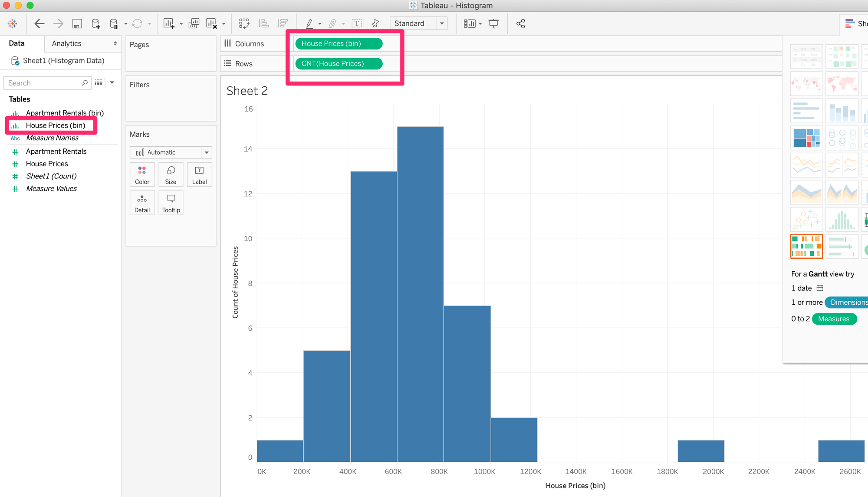Expand the Show Me panel options
Viewport: 868px width, 497px height.
(857, 23)
